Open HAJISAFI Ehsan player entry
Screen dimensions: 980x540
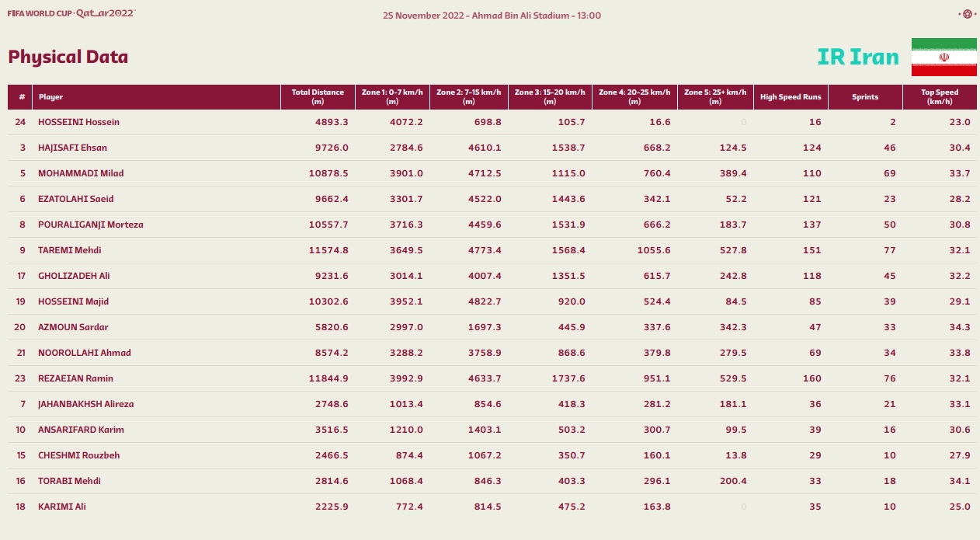click(72, 148)
